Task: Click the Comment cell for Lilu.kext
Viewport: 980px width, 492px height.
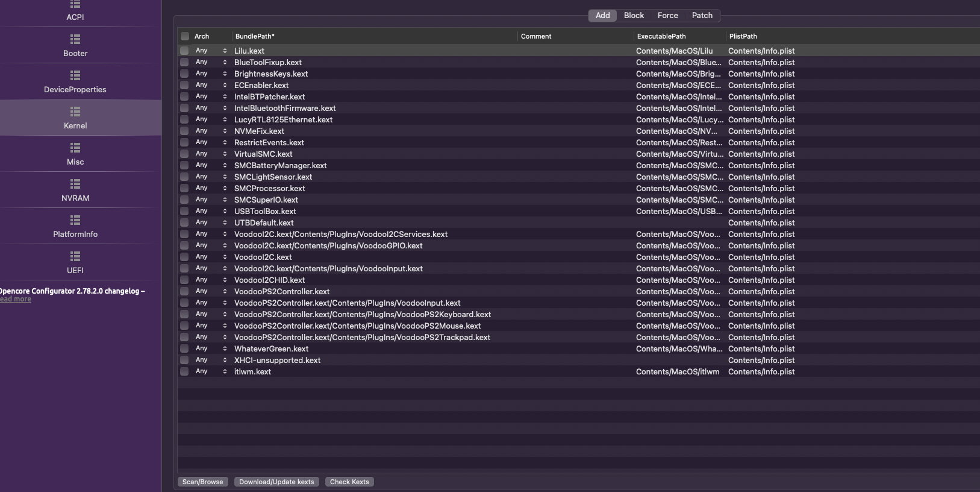Action: click(575, 51)
